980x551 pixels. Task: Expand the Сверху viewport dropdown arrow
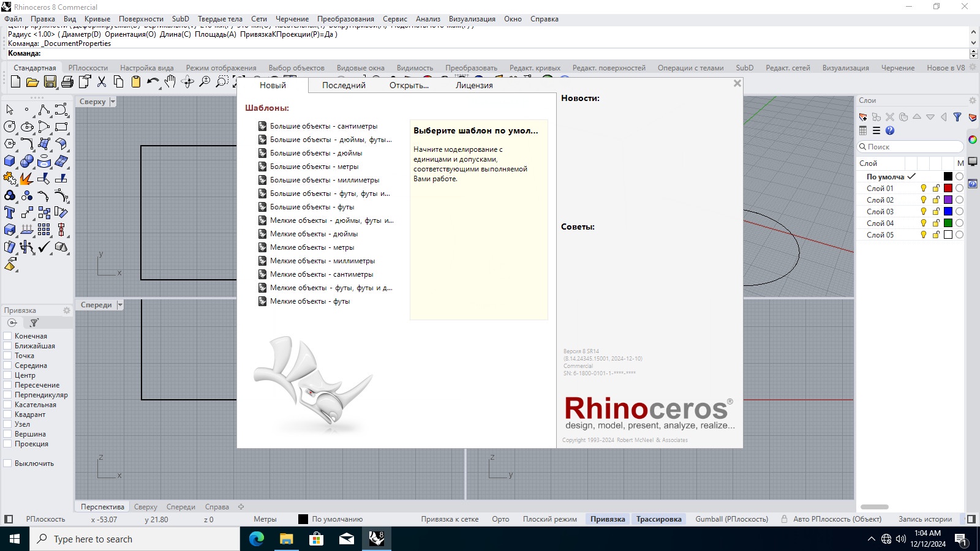point(113,102)
